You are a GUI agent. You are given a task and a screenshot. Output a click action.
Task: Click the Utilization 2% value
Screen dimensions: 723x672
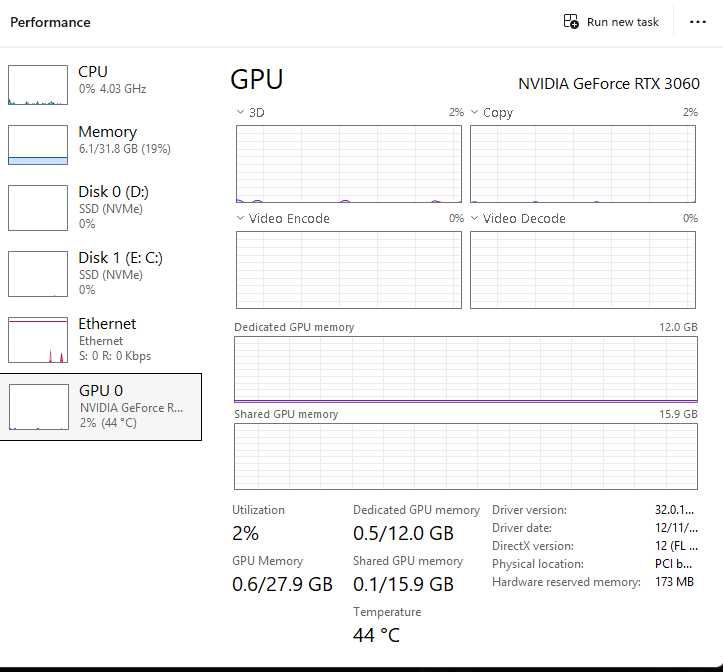coord(245,533)
